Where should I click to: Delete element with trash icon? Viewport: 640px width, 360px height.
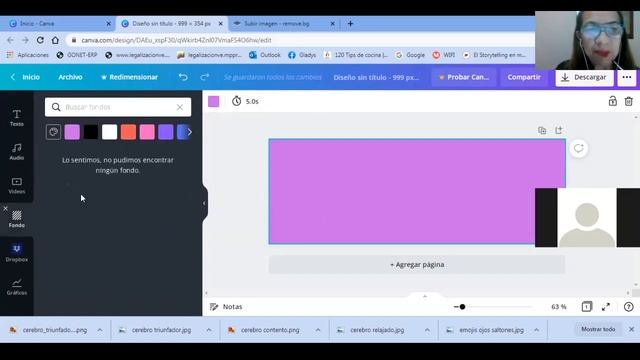click(629, 101)
